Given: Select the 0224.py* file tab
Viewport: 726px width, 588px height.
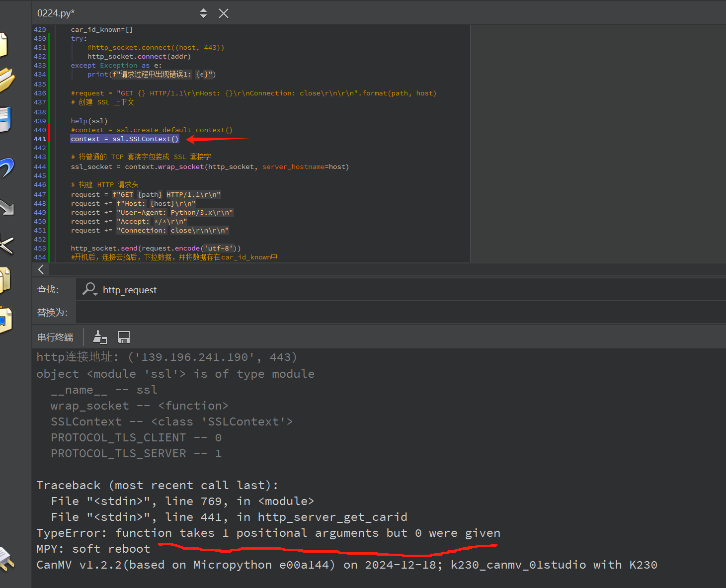Looking at the screenshot, I should (x=56, y=13).
